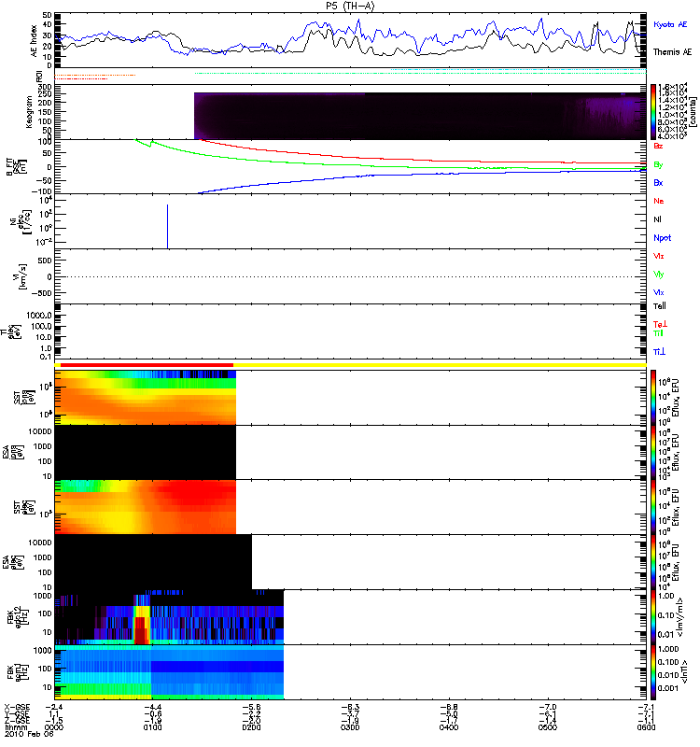Screen dimensions: 700x747
Task: Select the Kyoto AE legend label
Action: (670, 24)
